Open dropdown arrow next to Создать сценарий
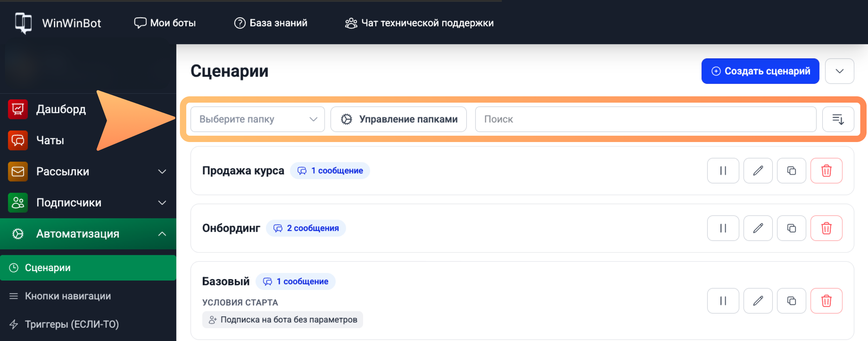 point(839,71)
